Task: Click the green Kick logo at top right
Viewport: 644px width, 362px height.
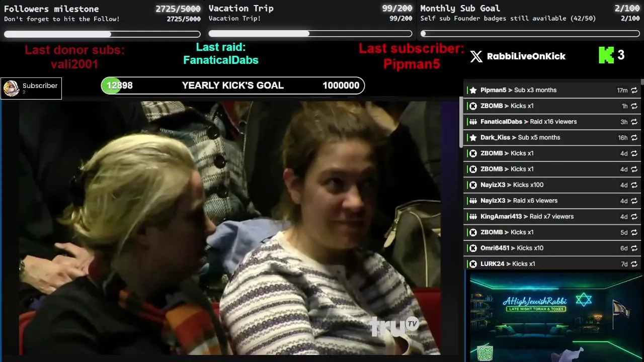Action: pos(606,55)
